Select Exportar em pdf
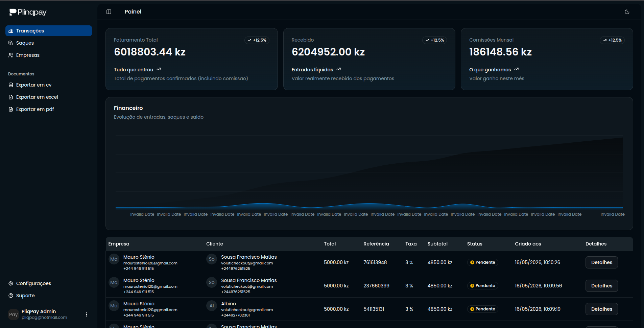The height and width of the screenshot is (328, 644). click(49, 109)
